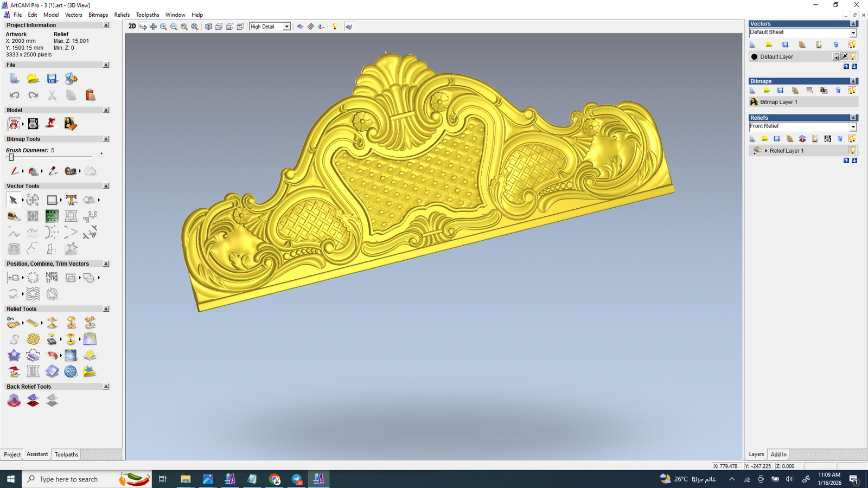Open the Measure tape tool
Screen dimensions: 868x488
click(14, 216)
